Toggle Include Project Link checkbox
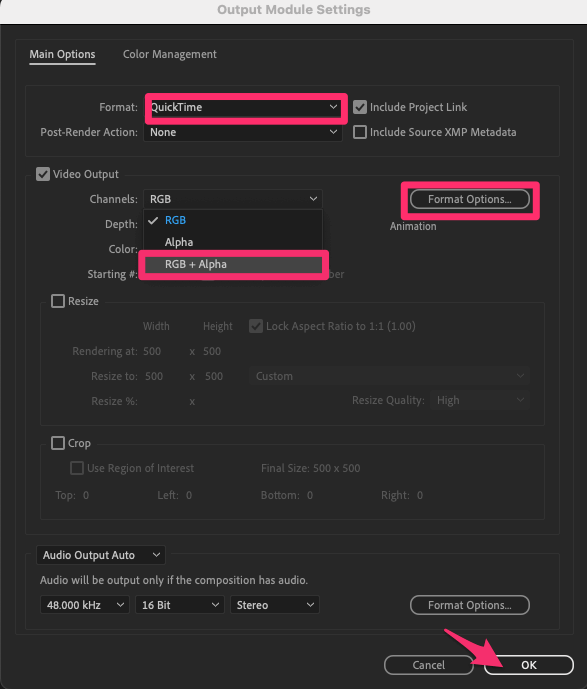The height and width of the screenshot is (689, 587). pyautogui.click(x=360, y=107)
